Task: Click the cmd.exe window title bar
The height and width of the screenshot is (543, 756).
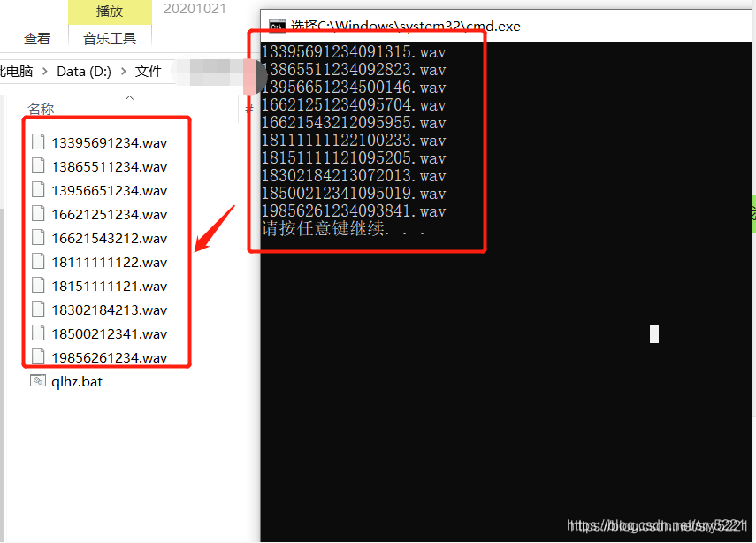Action: tap(508, 26)
